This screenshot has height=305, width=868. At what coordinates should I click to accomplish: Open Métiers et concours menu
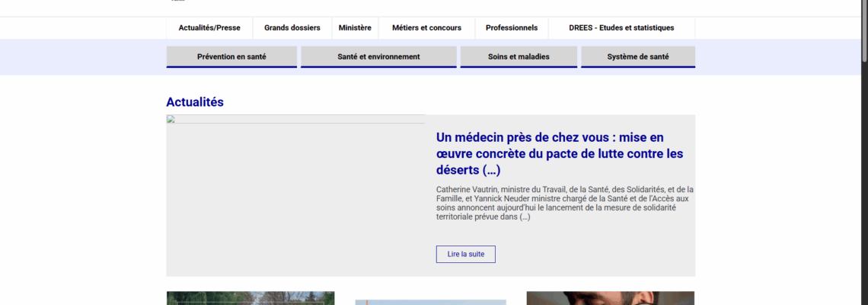pos(427,27)
